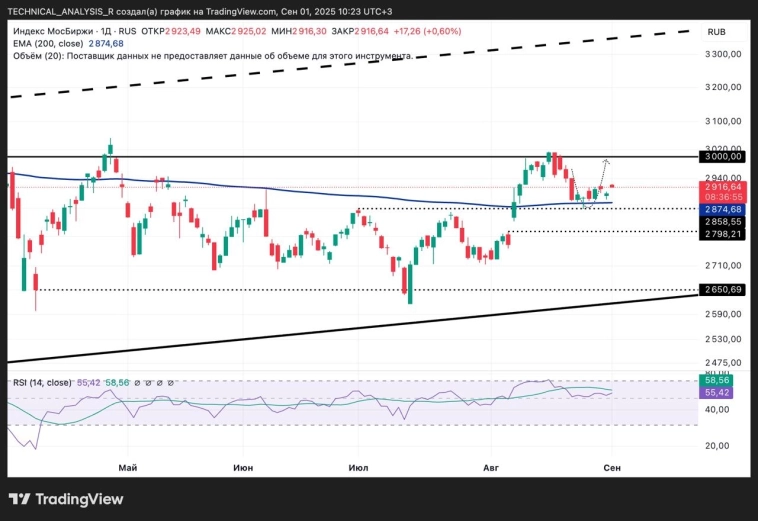Click the 2530,00 price axis tick
Viewport: 758px width, 521px height.
(723, 339)
